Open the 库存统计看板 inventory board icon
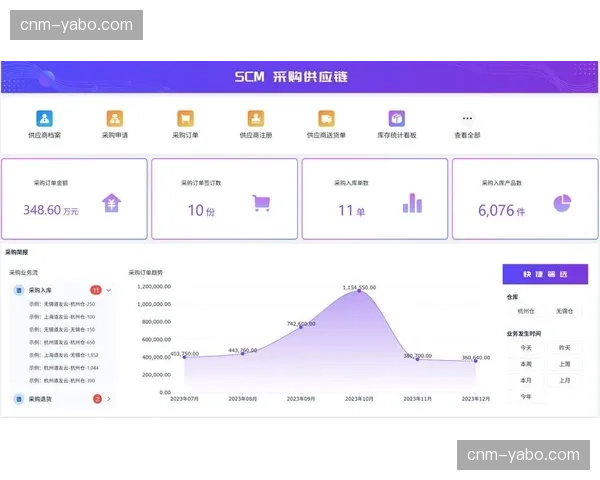 397,118
